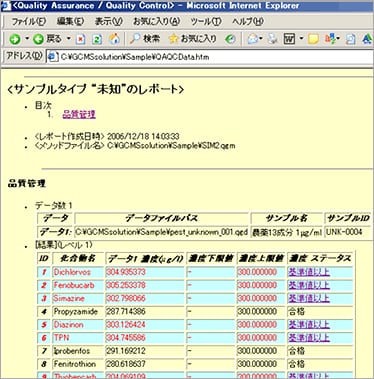Open the 基準値以上 link in the TPN row

309,338
